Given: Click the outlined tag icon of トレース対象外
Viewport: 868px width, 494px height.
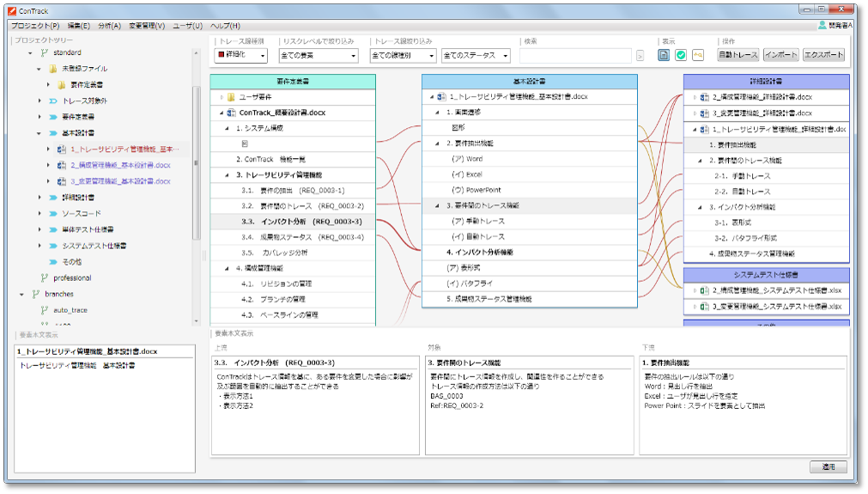Looking at the screenshot, I should point(53,101).
